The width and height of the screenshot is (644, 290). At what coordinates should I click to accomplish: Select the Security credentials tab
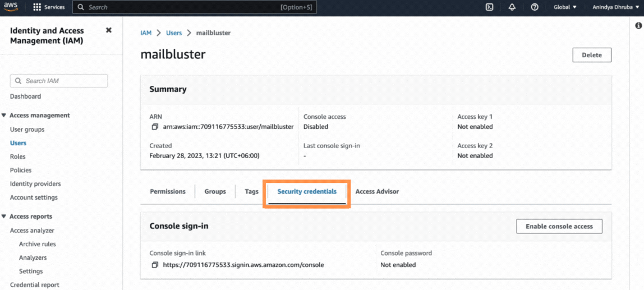[307, 191]
